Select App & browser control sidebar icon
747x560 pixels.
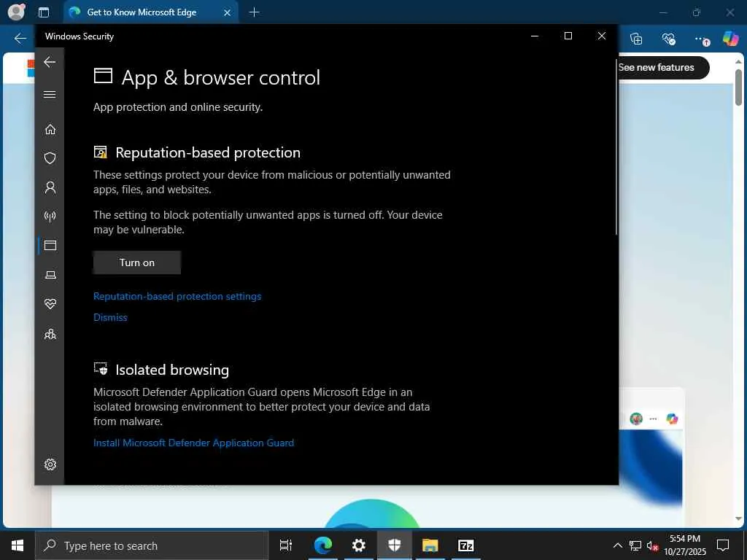[x=50, y=245]
